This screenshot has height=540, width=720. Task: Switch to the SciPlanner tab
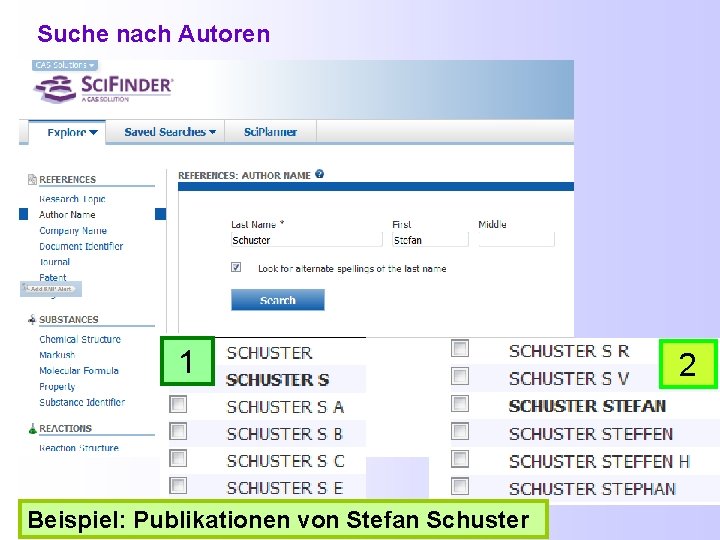[270, 132]
